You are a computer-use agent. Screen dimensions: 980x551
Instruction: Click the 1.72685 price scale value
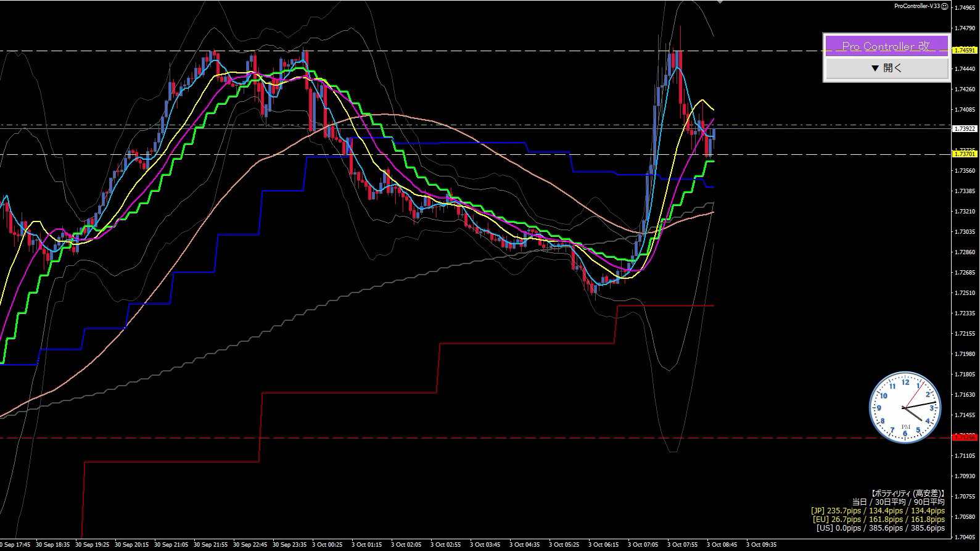click(965, 273)
